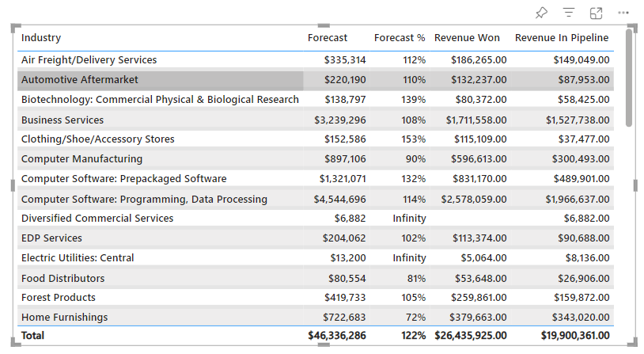Open Focus mode for the table
Screen dimensions: 644x354
(596, 13)
